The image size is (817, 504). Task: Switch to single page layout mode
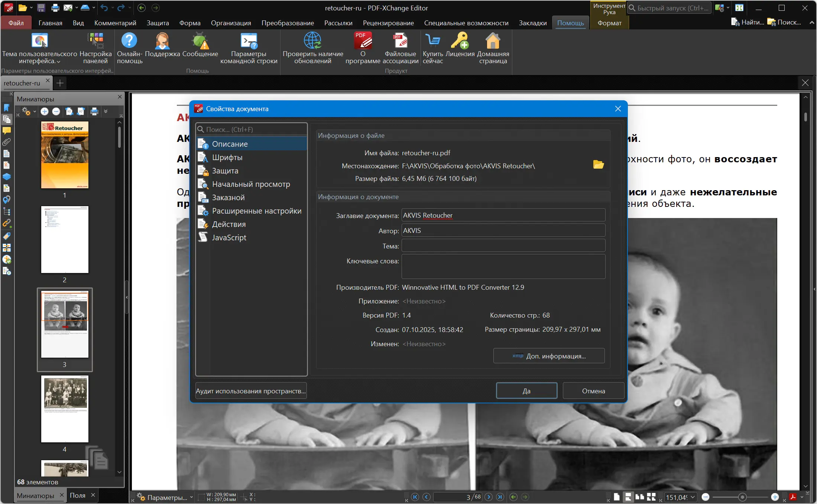pos(617,497)
